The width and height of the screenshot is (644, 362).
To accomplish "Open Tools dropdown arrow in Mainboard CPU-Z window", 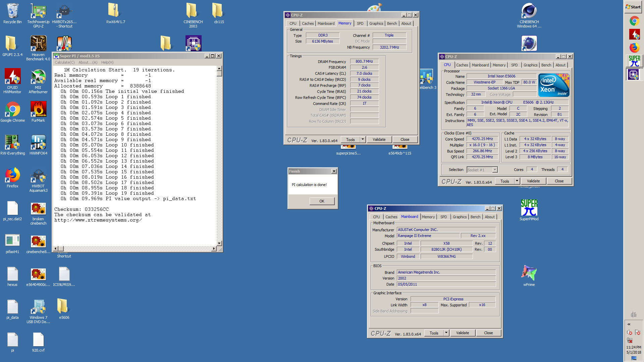I will click(446, 333).
